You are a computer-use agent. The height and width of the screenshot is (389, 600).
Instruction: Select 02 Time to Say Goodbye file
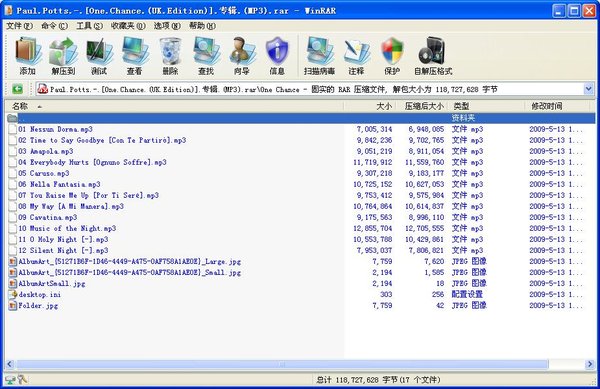(x=102, y=140)
